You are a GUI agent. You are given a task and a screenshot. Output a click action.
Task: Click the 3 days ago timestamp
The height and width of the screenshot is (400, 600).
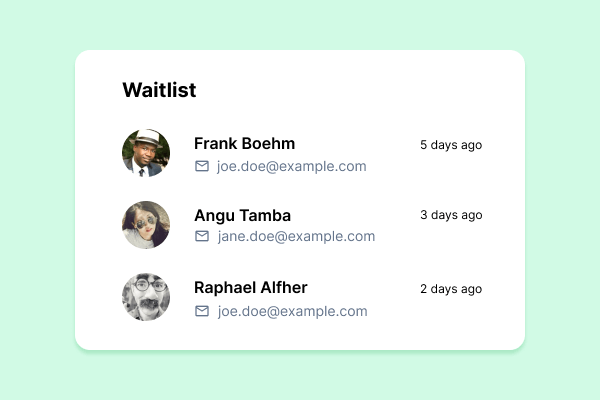pyautogui.click(x=451, y=215)
